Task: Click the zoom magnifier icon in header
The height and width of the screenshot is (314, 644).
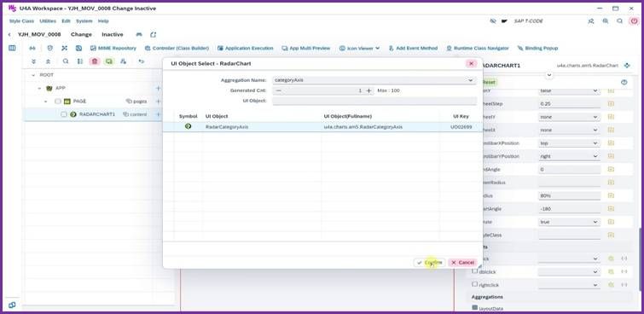Action: (x=606, y=21)
